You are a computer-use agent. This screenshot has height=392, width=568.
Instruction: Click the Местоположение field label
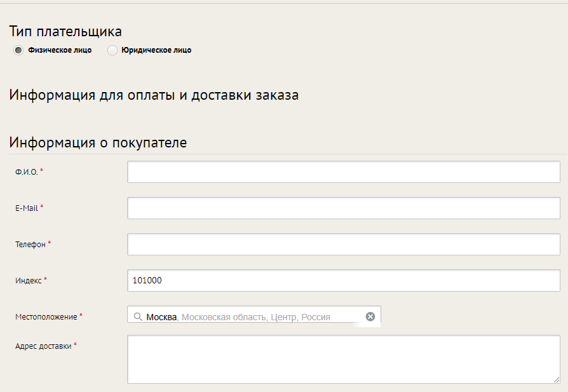point(46,317)
